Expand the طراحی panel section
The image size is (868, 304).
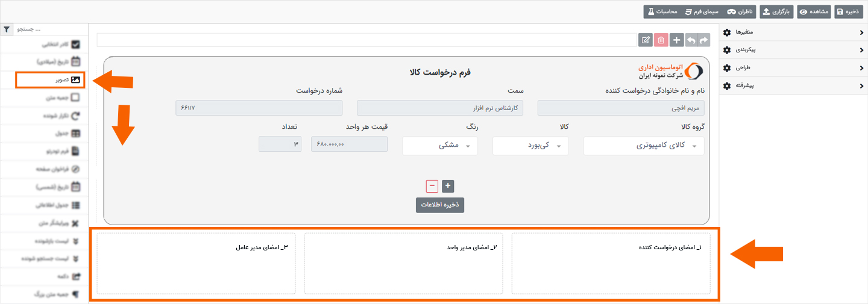(793, 68)
